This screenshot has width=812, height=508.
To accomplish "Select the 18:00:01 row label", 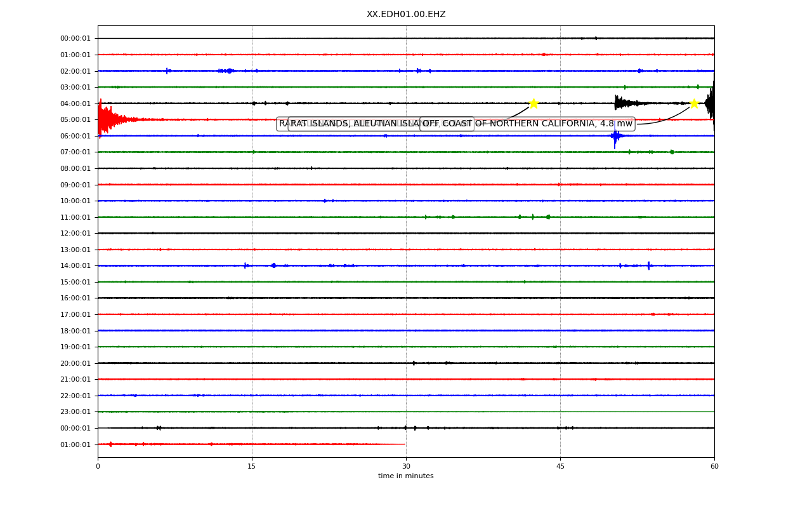I will [75, 331].
